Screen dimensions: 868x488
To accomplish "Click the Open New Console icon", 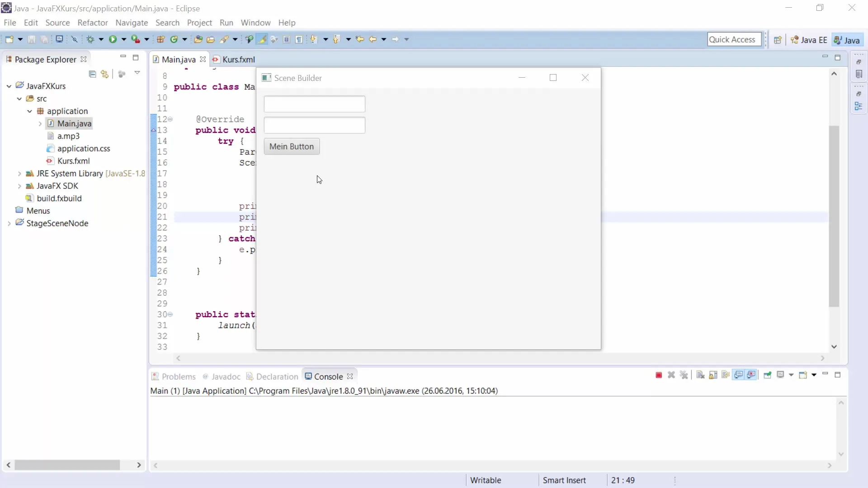I will point(803,375).
